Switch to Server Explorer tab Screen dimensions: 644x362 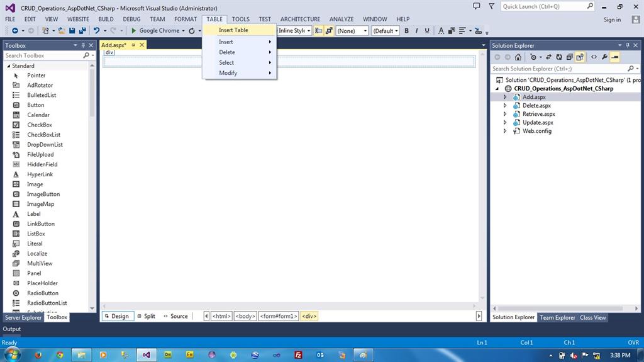[x=23, y=317]
